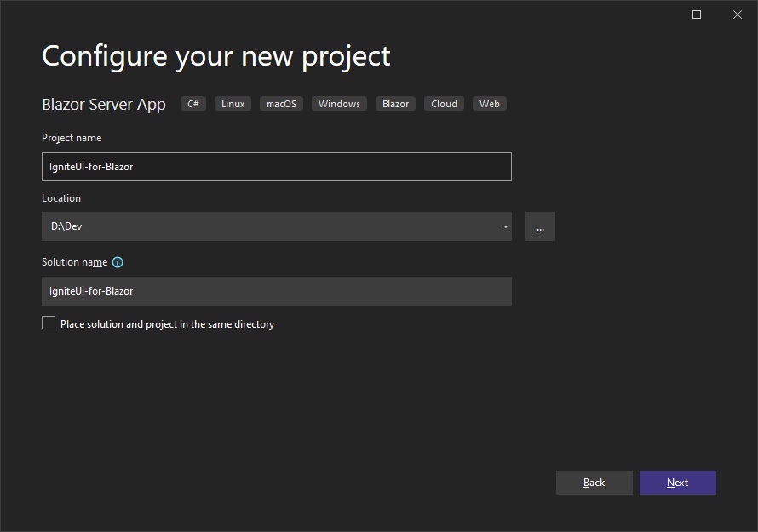Click the Web tag
The width and height of the screenshot is (758, 532).
tap(489, 104)
